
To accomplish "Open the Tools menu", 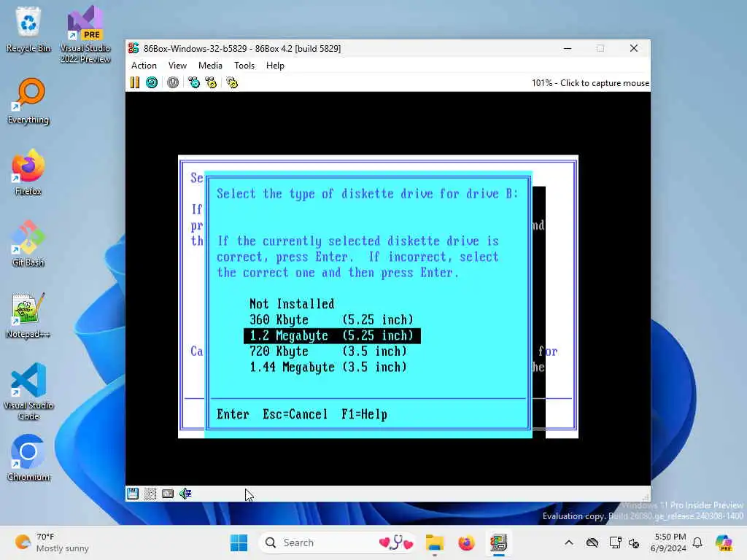I will (x=244, y=66).
